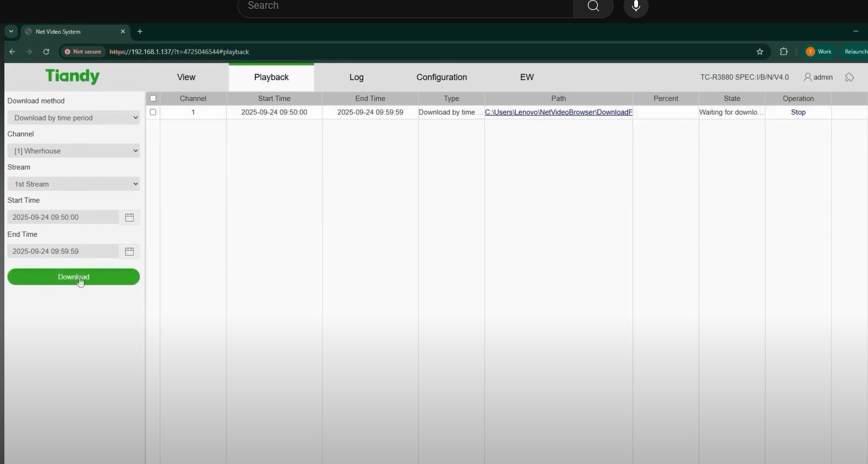Open the Channel Wherhouse dropdown
868x464 pixels.
[x=73, y=150]
